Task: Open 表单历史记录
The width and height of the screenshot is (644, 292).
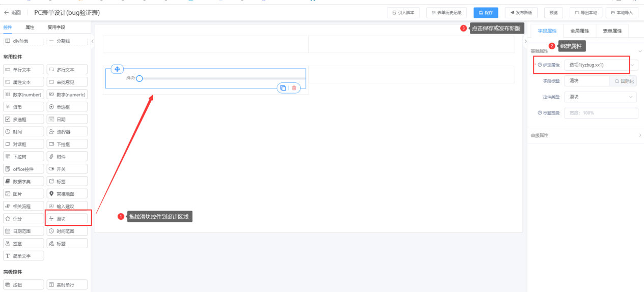Action: (x=446, y=13)
